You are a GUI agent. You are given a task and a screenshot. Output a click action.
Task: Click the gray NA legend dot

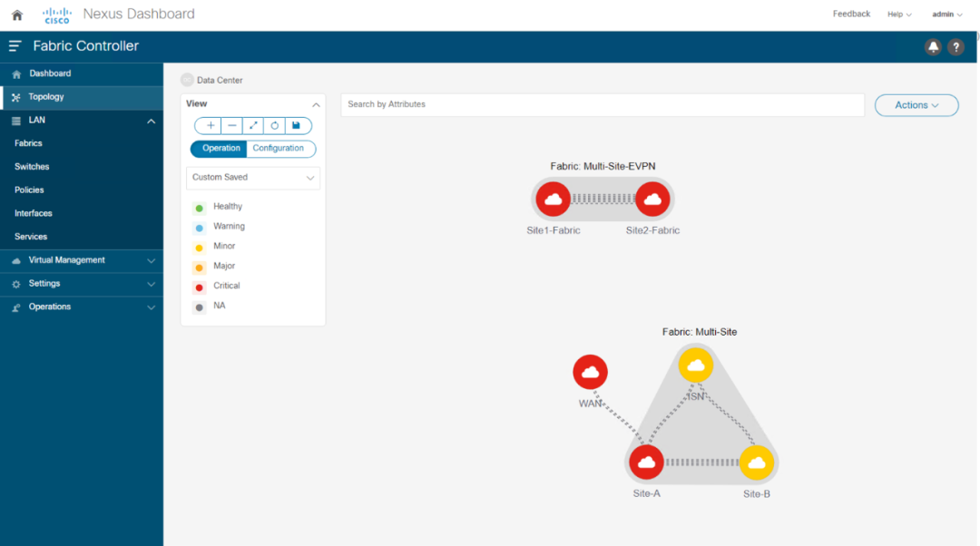pyautogui.click(x=200, y=307)
